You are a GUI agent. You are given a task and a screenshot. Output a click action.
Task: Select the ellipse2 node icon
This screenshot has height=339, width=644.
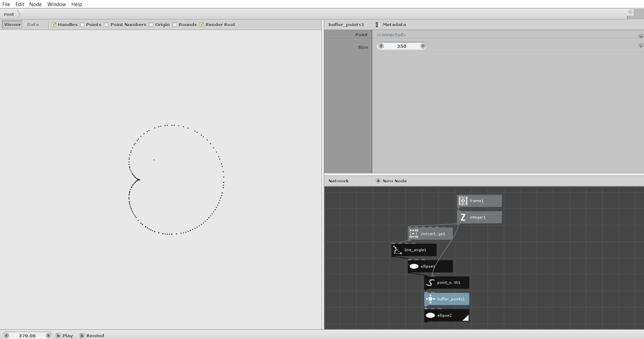tap(430, 316)
